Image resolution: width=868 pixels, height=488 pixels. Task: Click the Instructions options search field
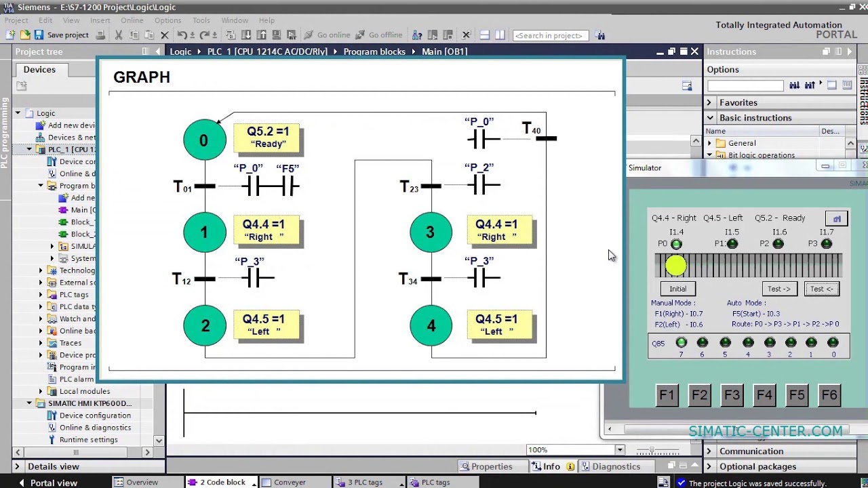click(745, 85)
